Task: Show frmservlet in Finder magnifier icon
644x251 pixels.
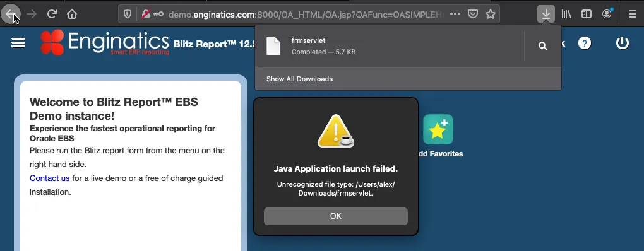Action: click(x=542, y=46)
